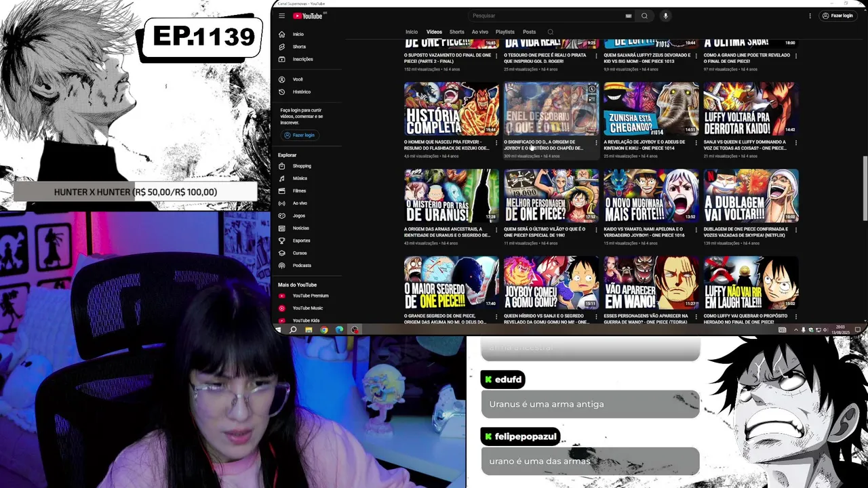Play the O MISTÉRIO POR TRÁS DE URANUS thumbnail

coord(452,196)
